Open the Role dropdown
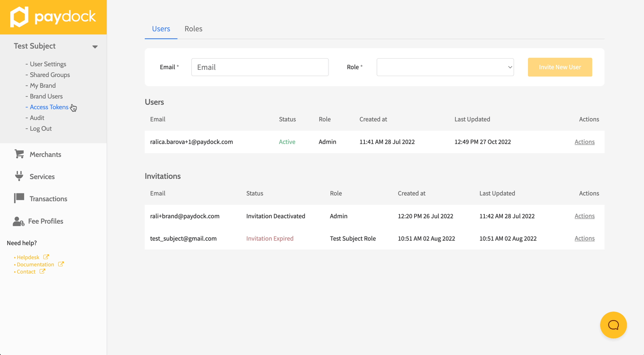 pos(445,67)
